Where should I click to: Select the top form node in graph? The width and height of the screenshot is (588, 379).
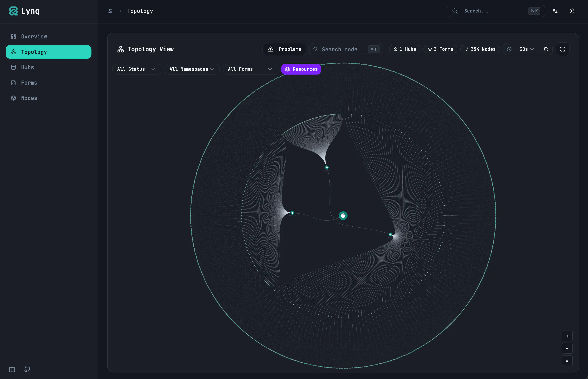[327, 167]
